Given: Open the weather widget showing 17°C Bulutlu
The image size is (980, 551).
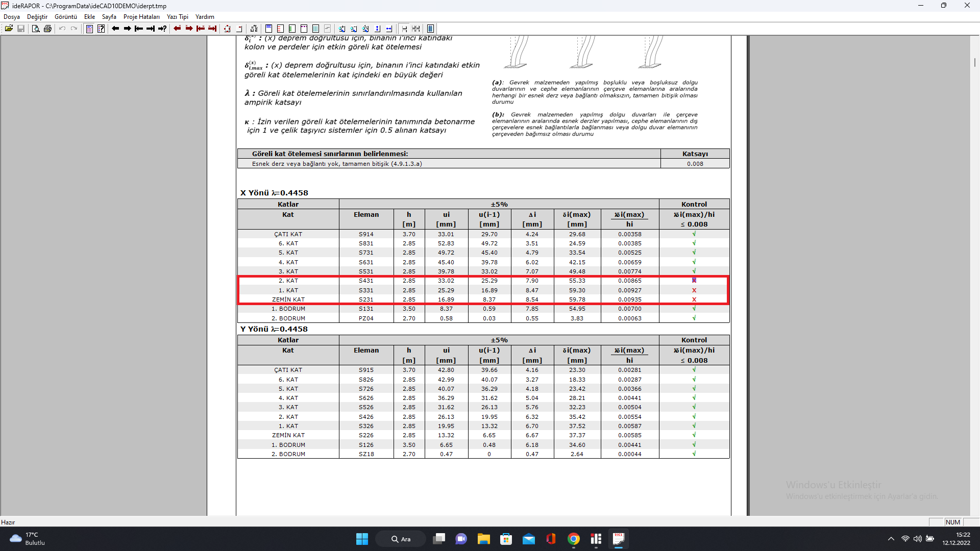Looking at the screenshot, I should click(x=28, y=539).
